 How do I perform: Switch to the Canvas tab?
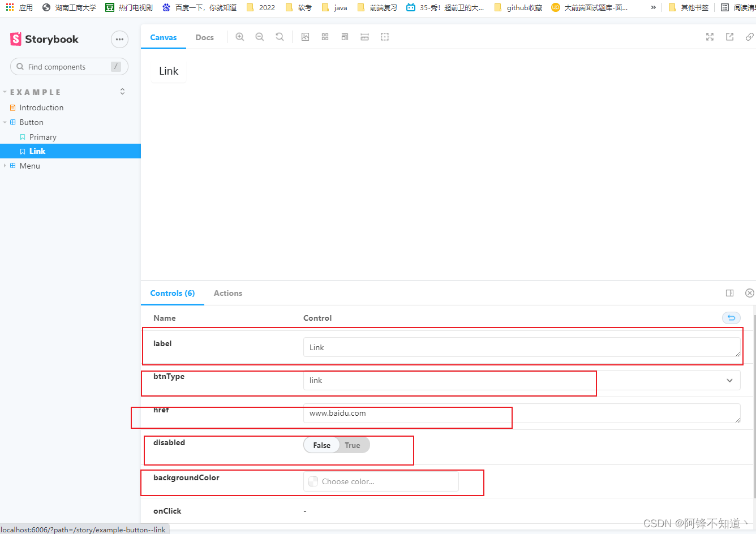tap(164, 37)
